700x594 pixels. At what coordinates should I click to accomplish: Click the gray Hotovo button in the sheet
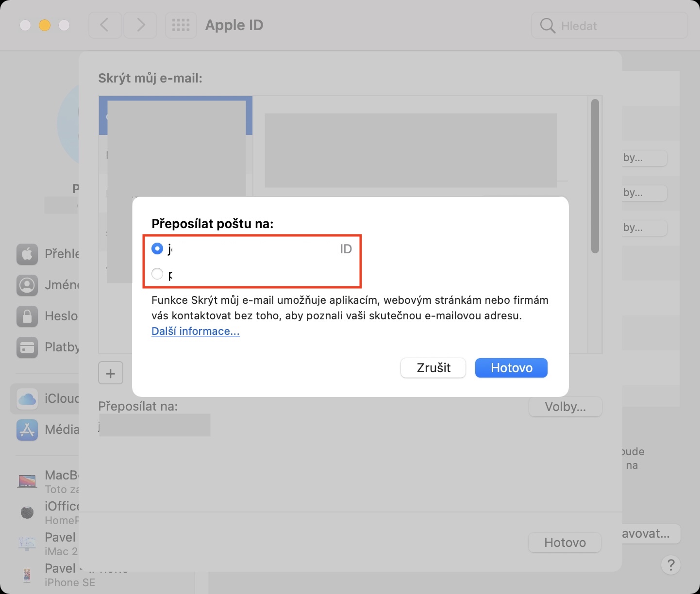point(565,543)
